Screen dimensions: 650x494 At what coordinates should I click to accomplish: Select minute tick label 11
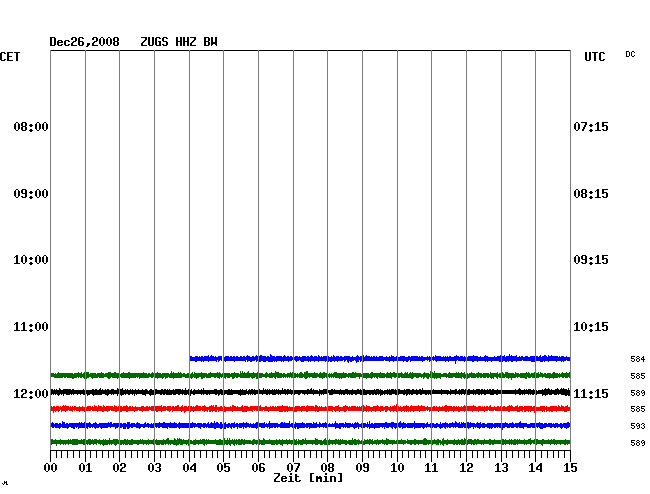(431, 468)
